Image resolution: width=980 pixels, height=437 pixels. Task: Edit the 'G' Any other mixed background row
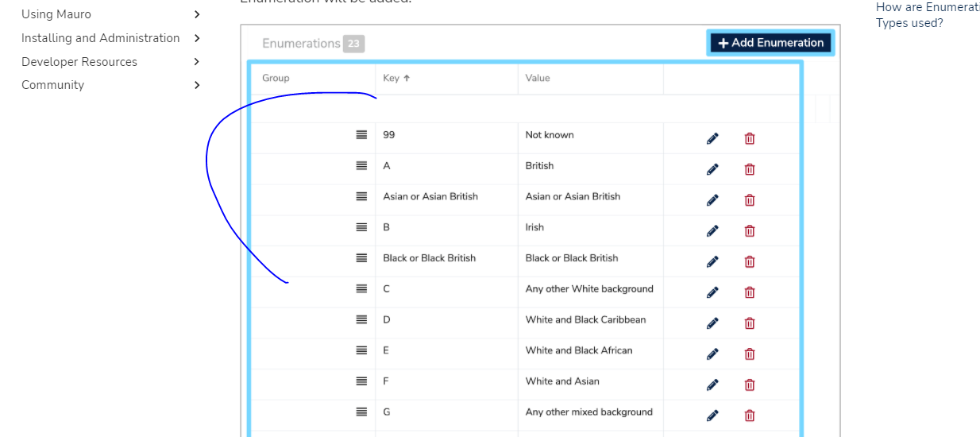click(712, 416)
